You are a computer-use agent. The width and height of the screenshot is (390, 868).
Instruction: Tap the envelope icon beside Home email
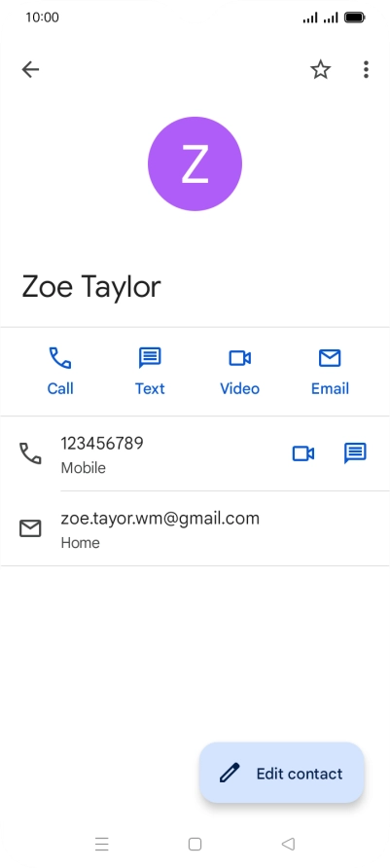(30, 528)
